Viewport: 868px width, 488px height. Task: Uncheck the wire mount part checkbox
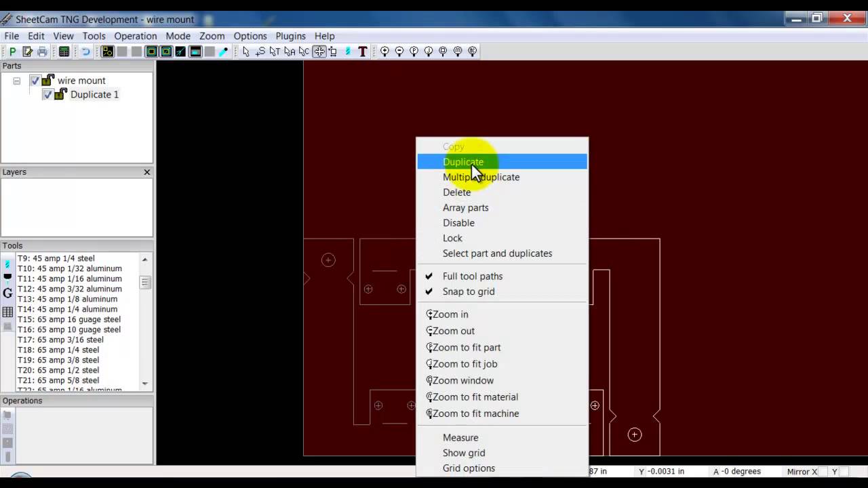click(x=35, y=81)
